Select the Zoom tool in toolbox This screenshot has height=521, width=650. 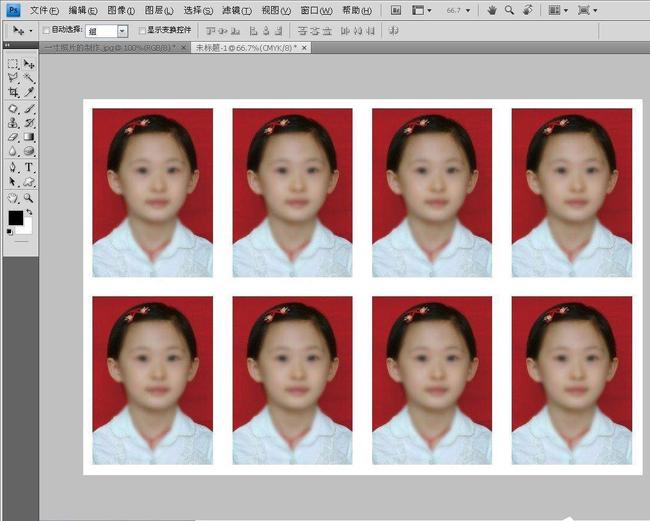click(x=29, y=197)
